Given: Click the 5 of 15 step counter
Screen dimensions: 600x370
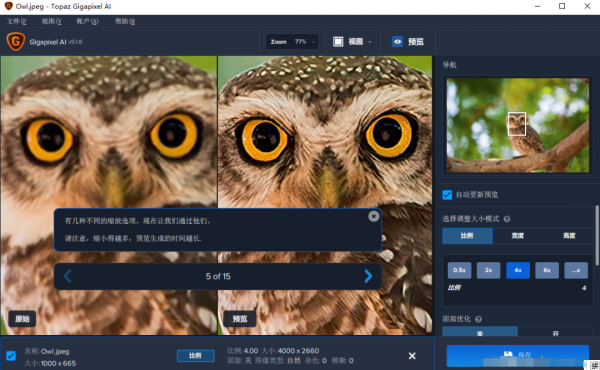Looking at the screenshot, I should tap(218, 276).
